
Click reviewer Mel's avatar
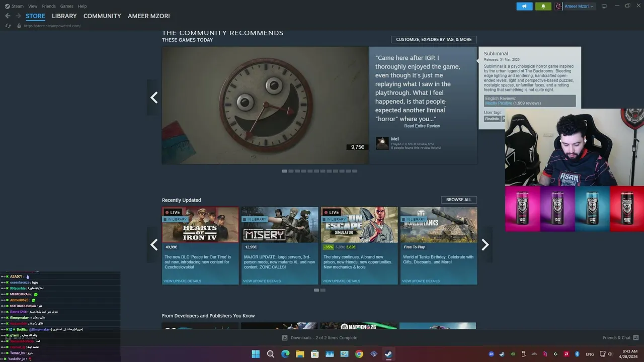click(382, 143)
